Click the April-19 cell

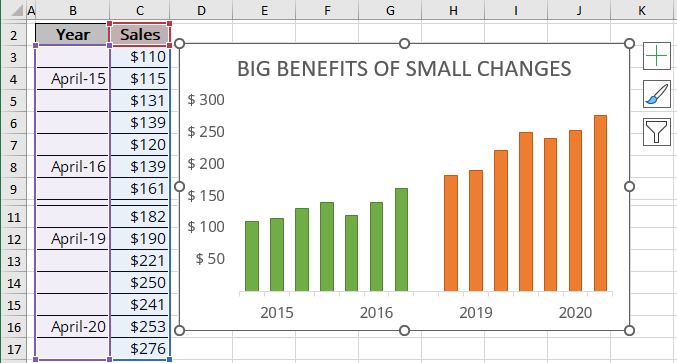click(x=73, y=239)
